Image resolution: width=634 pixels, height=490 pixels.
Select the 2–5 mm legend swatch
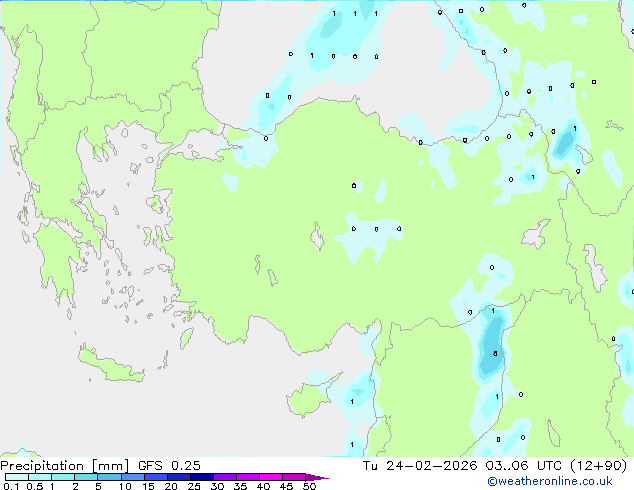[86, 477]
